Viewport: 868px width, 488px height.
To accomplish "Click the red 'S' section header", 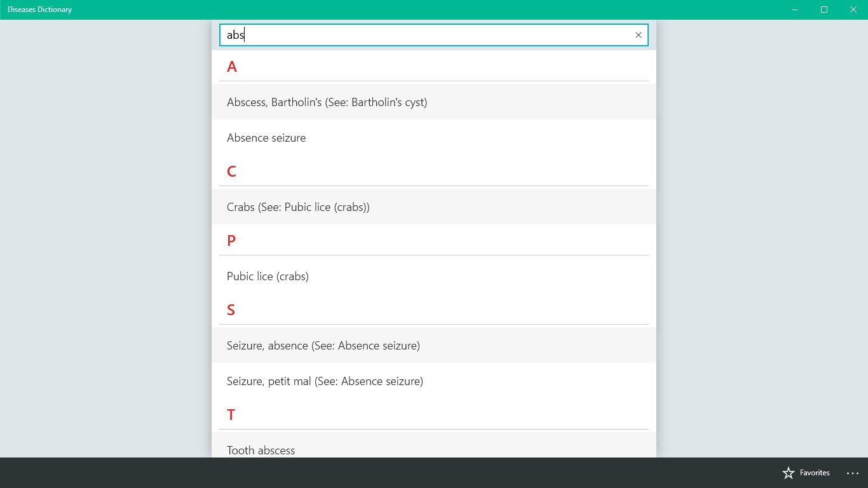I will [231, 309].
